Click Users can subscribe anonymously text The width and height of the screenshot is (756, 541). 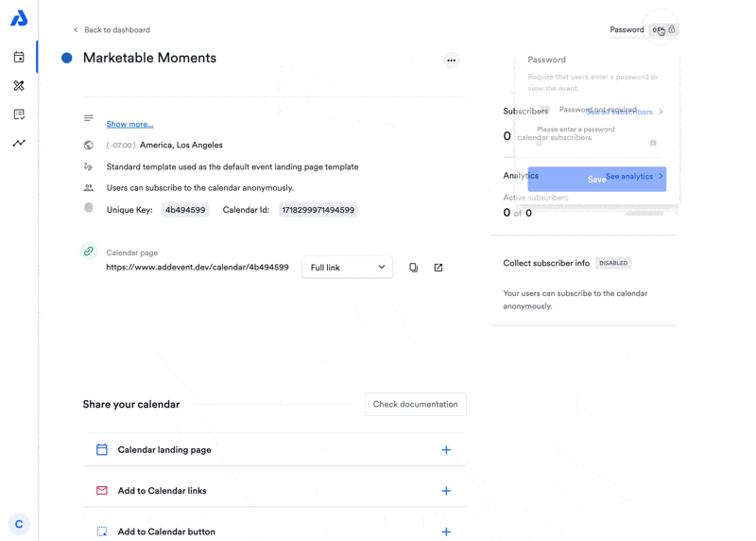pyautogui.click(x=200, y=187)
